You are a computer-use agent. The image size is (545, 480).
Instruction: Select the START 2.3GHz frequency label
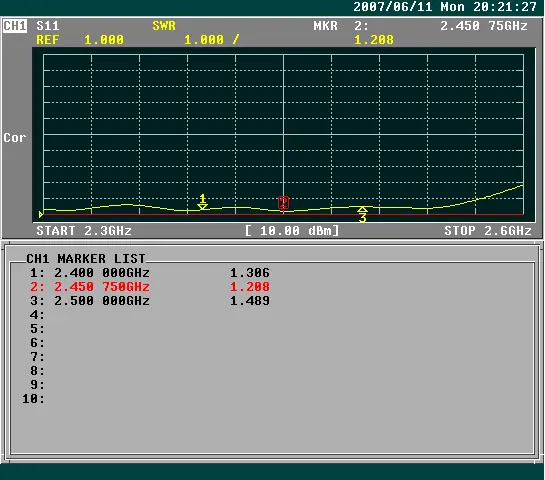84,231
